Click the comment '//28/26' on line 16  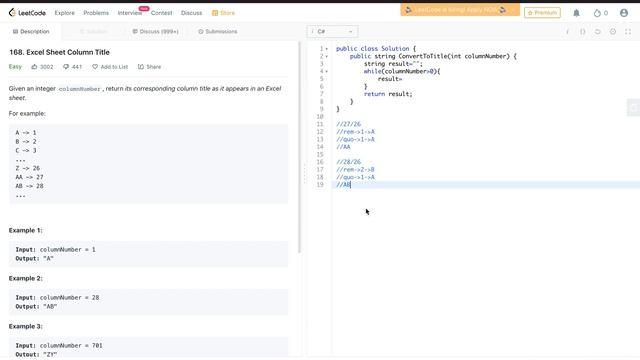click(x=349, y=162)
